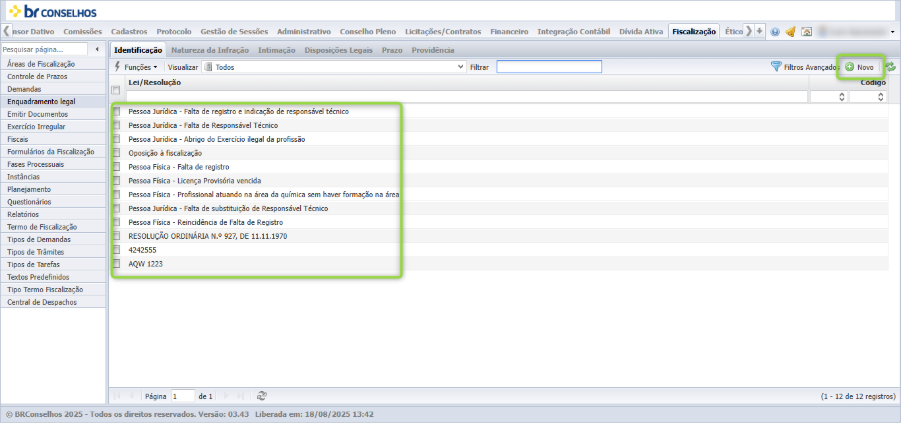901x423 pixels.
Task: Check 'RESOLUÇÃO ORDINÁRIA N.º 927' row checkbox
Action: pyautogui.click(x=117, y=236)
